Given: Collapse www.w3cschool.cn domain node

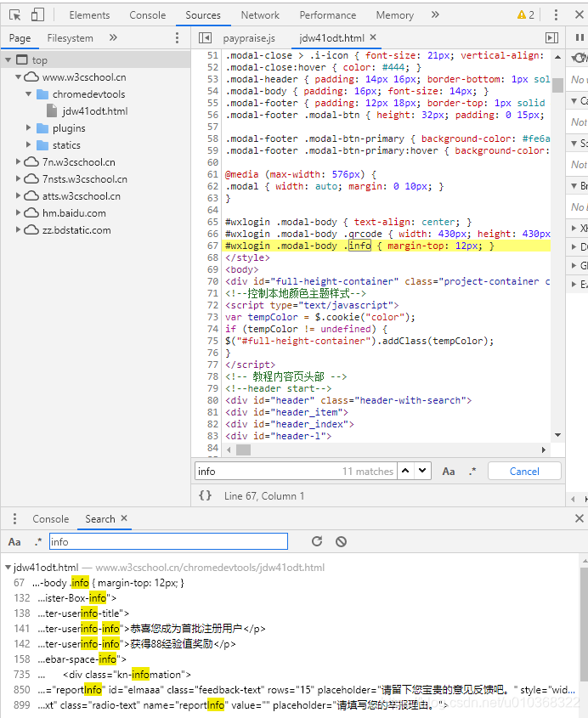Looking at the screenshot, I should 19,77.
